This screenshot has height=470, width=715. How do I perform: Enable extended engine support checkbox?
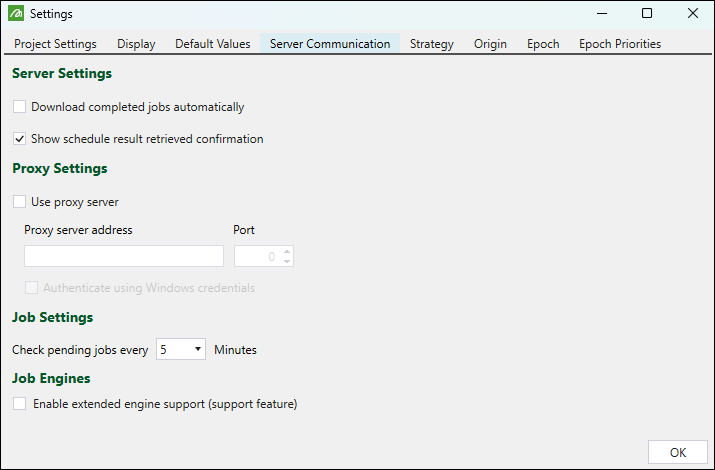click(x=20, y=404)
